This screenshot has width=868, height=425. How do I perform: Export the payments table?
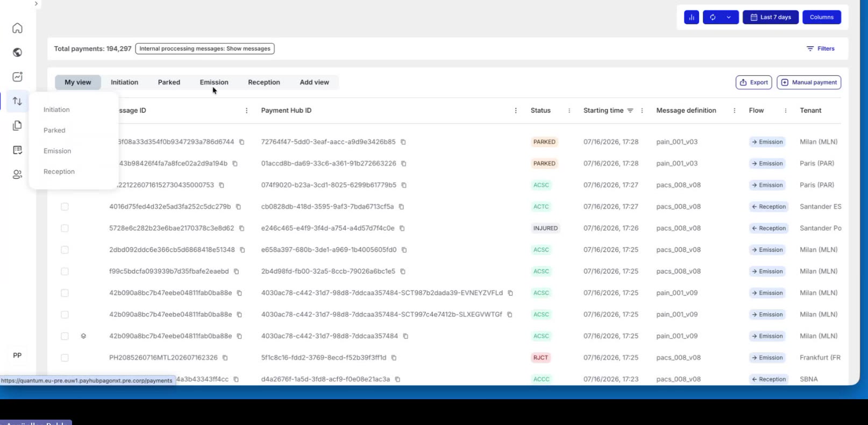[x=754, y=82]
